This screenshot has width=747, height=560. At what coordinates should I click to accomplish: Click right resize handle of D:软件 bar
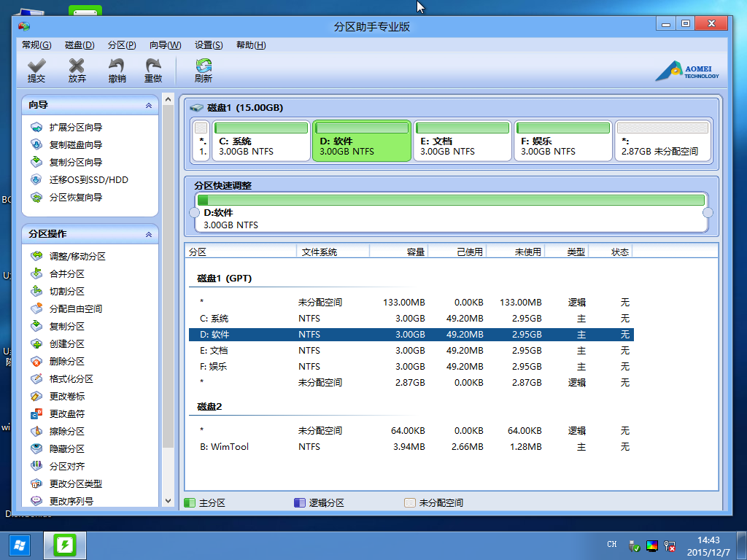708,212
